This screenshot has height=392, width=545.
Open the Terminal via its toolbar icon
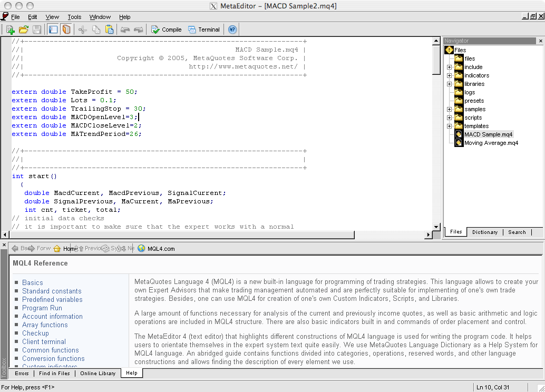[x=204, y=30]
